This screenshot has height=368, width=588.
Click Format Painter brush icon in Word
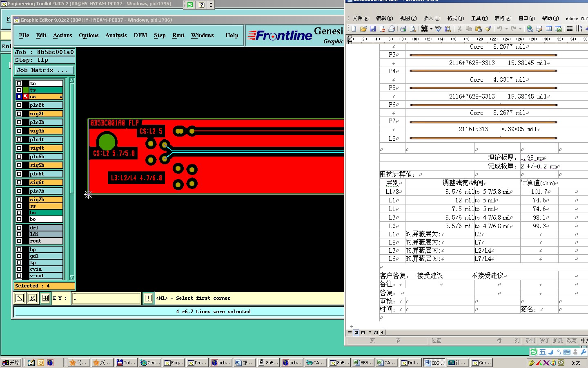[x=488, y=29]
